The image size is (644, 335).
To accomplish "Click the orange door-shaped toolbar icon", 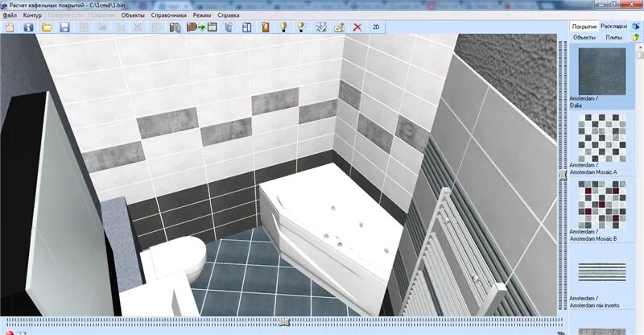I will coord(265,27).
